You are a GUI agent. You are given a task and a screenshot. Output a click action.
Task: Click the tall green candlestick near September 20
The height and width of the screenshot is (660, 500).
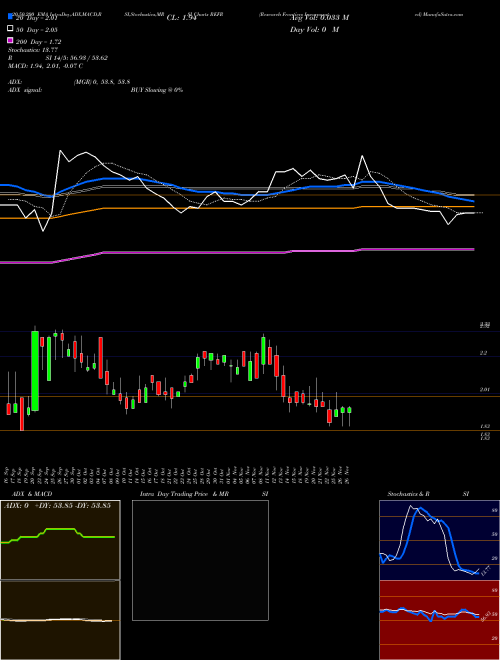click(35, 371)
